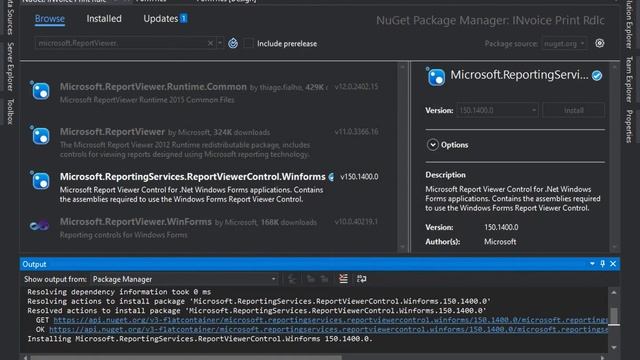The width and height of the screenshot is (640, 360).
Task: Pin the Output window
Action: 602,264
